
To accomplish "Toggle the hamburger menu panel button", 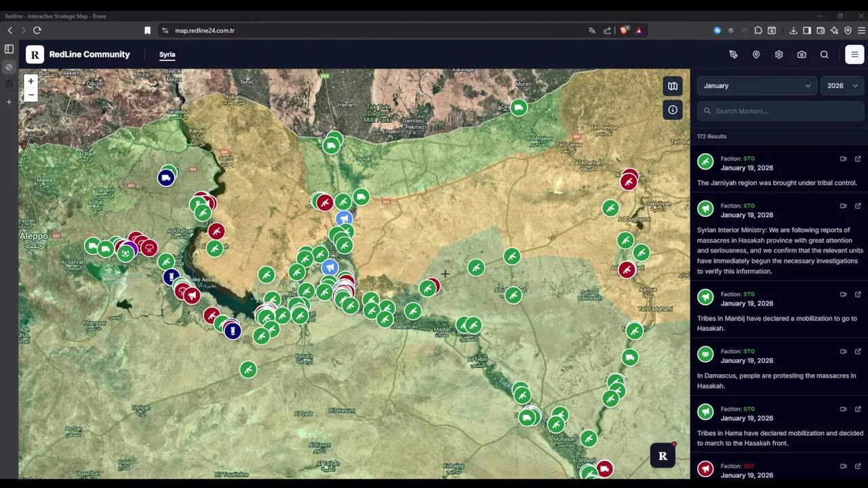I will point(854,54).
